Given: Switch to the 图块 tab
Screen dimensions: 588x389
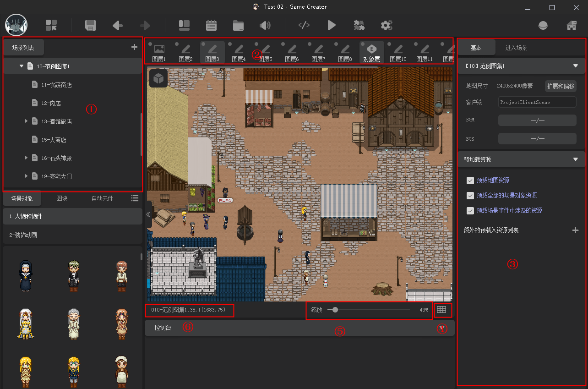Looking at the screenshot, I should [62, 198].
